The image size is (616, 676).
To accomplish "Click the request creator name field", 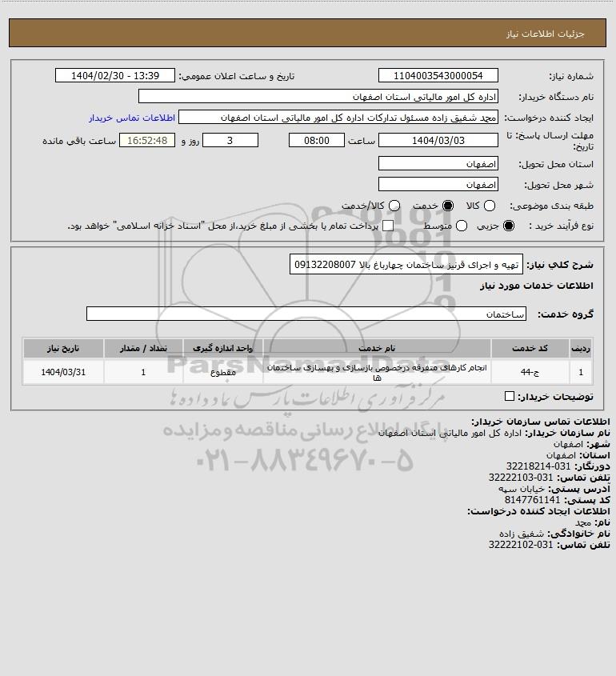I will pos(338,118).
